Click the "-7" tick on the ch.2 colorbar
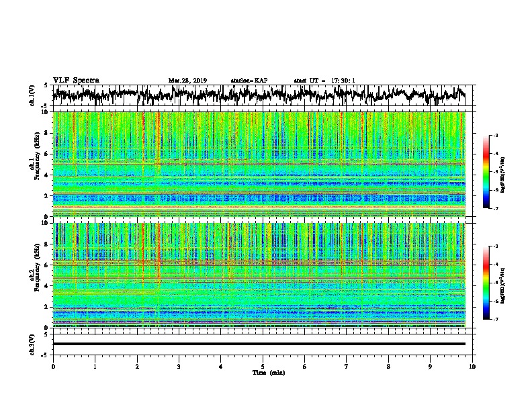 [495, 319]
